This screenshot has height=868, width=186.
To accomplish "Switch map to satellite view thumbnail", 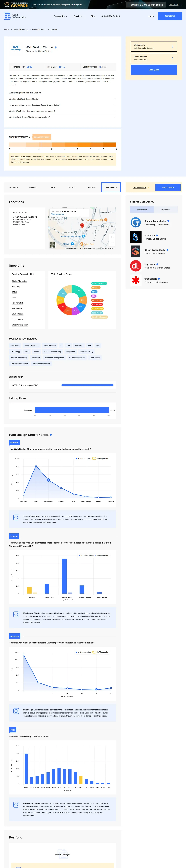I will [x=53, y=245].
